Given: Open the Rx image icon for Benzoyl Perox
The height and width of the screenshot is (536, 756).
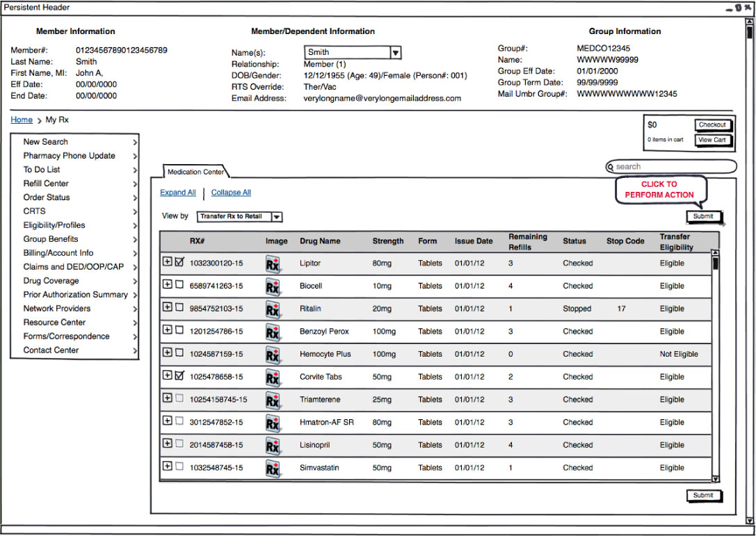Looking at the screenshot, I should [273, 332].
